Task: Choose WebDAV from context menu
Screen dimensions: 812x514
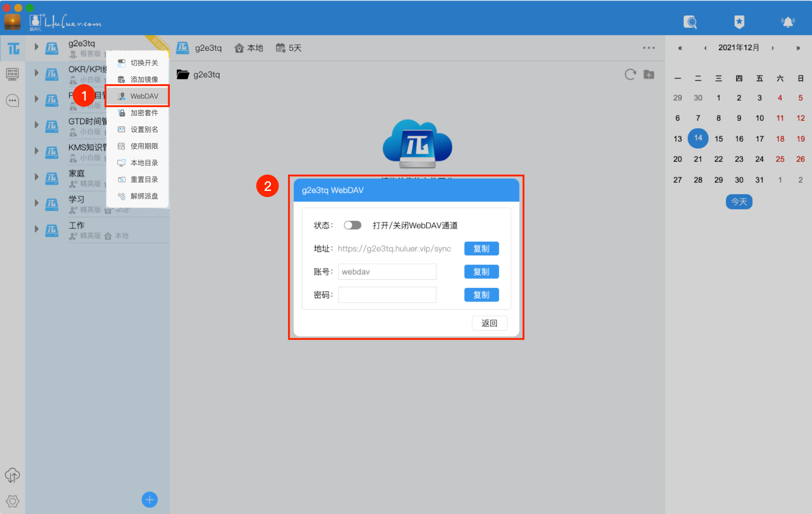Action: click(138, 96)
